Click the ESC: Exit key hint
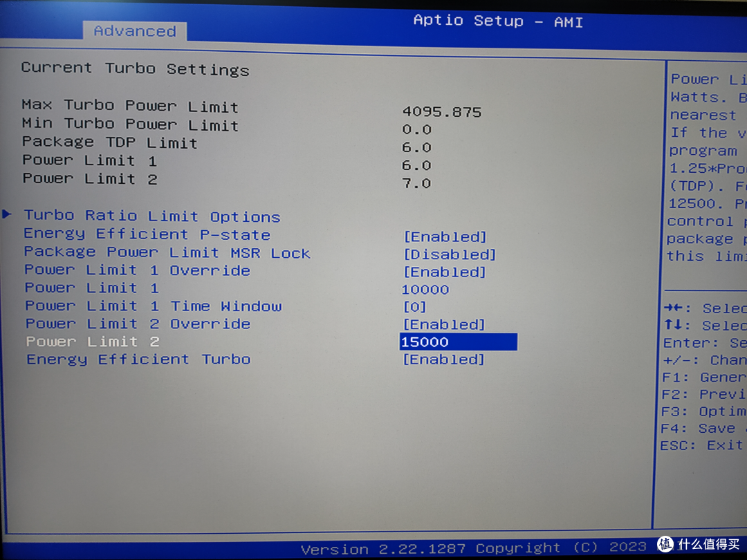The height and width of the screenshot is (560, 747). [702, 446]
